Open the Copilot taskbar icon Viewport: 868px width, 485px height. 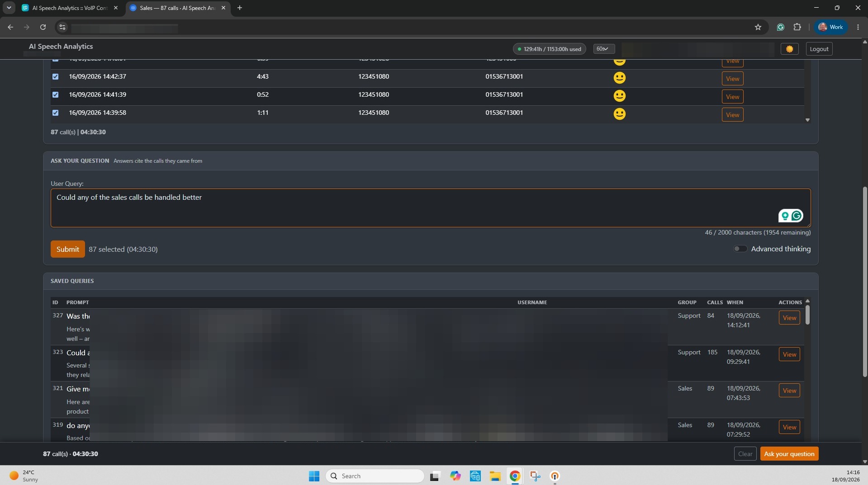click(455, 476)
